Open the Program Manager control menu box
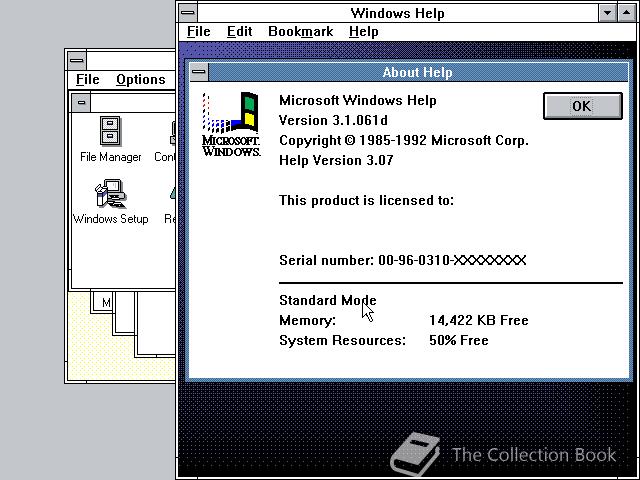Image resolution: width=640 pixels, height=480 pixels. coord(76,60)
